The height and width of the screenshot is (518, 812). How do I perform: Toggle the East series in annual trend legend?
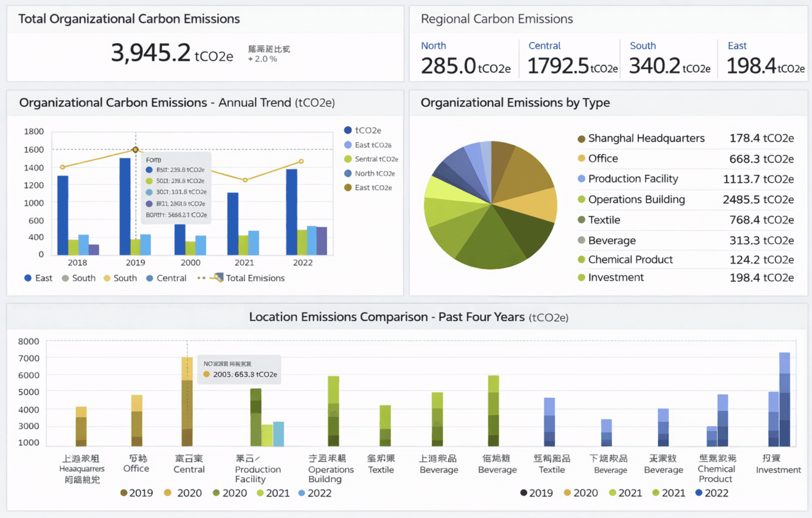[38, 278]
